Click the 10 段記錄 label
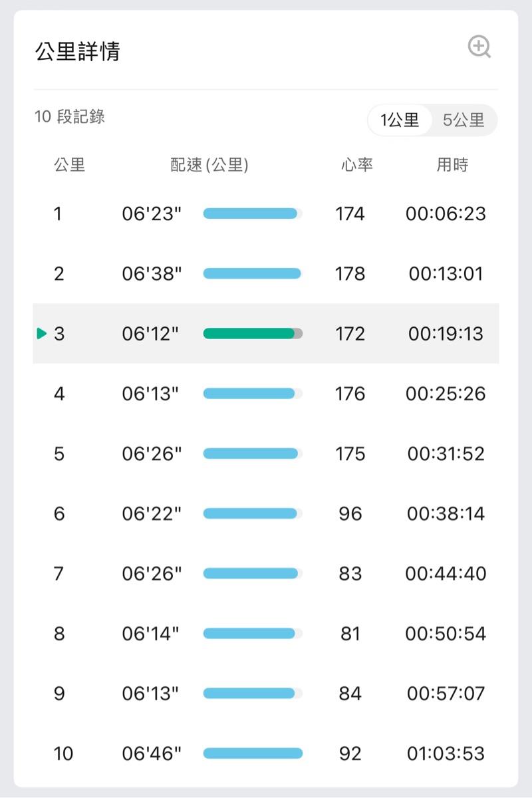 (70, 117)
